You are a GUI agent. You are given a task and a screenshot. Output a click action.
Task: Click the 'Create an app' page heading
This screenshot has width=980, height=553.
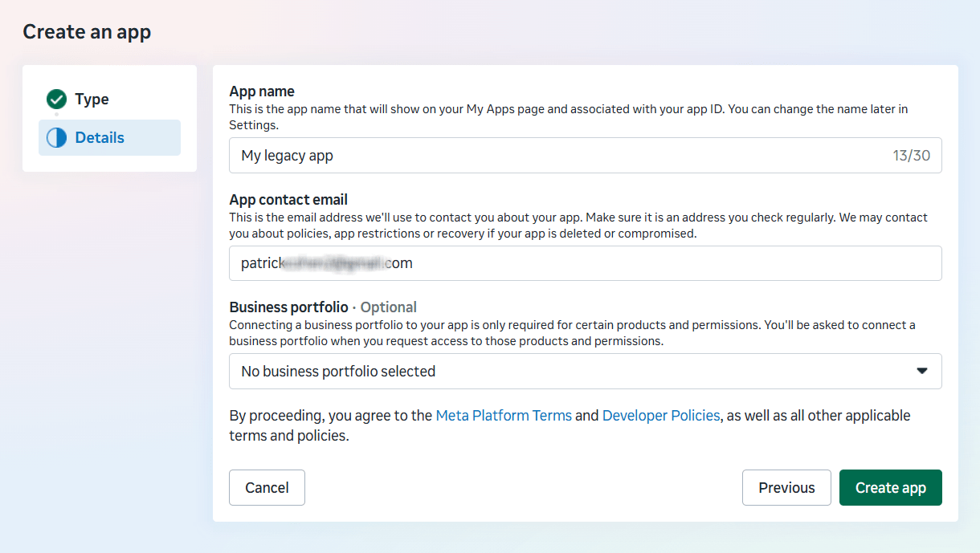tap(87, 32)
